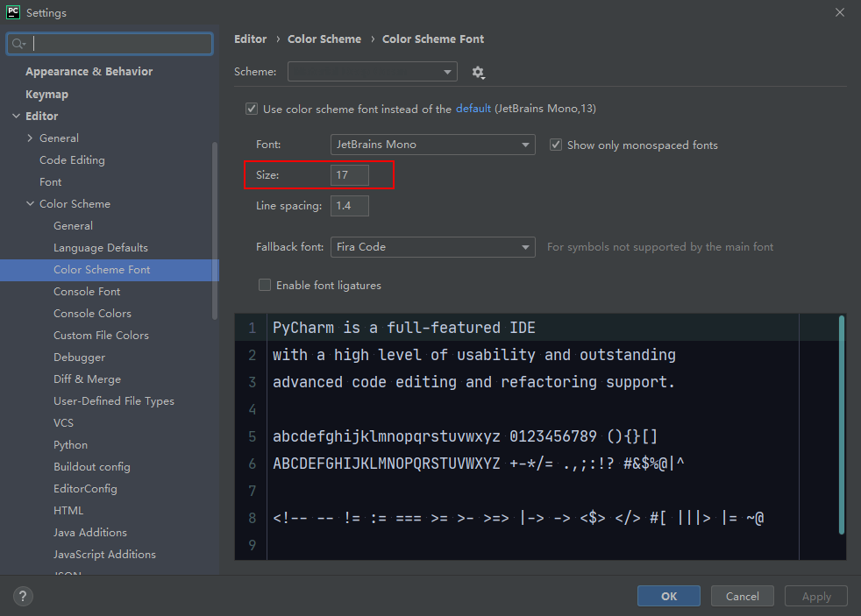Image resolution: width=861 pixels, height=616 pixels.
Task: Click the Cancel button
Action: (743, 596)
